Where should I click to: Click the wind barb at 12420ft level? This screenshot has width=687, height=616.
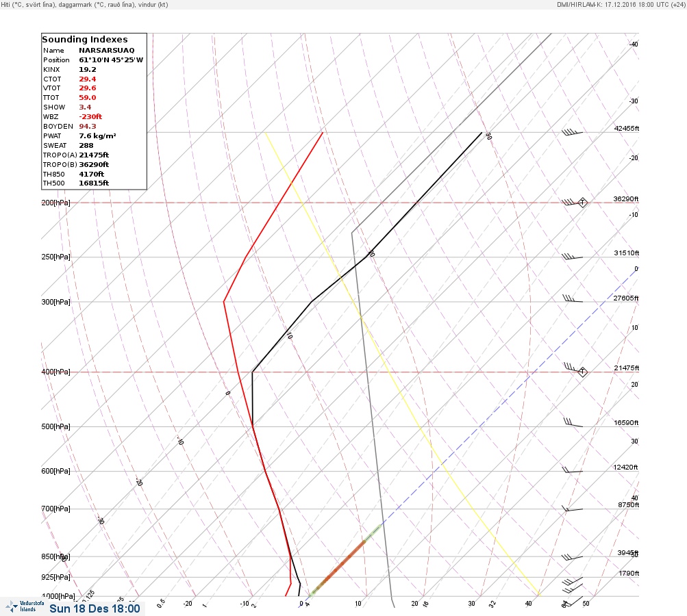572,470
